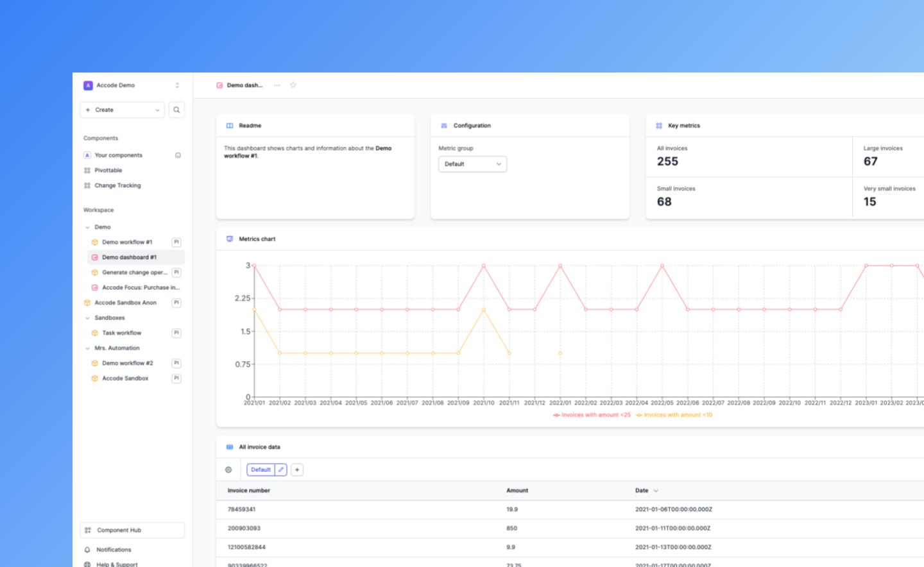Star the Demo dashboard as favorite
924x567 pixels.
(293, 85)
